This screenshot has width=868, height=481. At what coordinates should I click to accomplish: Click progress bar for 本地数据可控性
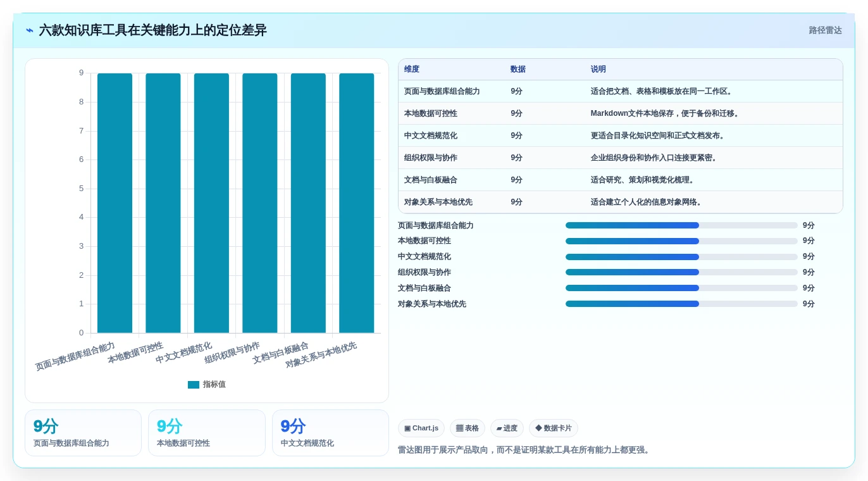[681, 241]
